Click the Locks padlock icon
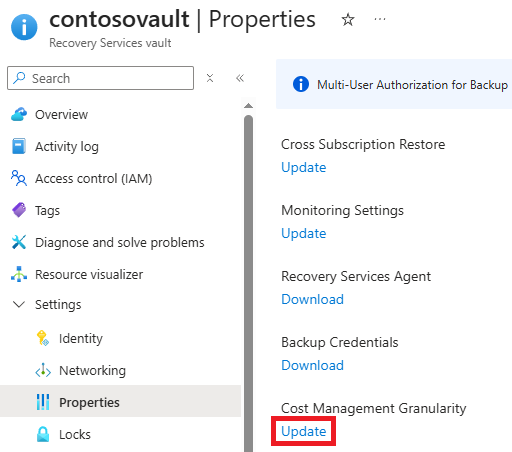 (x=43, y=434)
